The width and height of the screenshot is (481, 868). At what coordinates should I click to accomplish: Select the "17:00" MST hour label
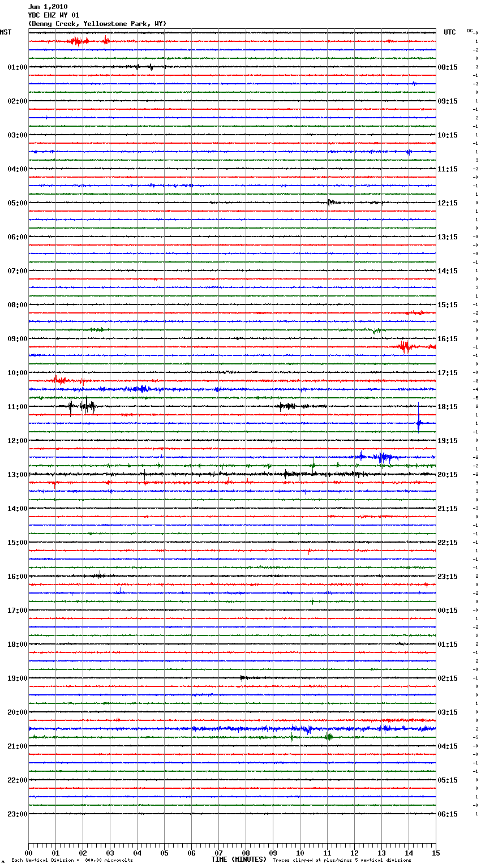[x=18, y=611]
